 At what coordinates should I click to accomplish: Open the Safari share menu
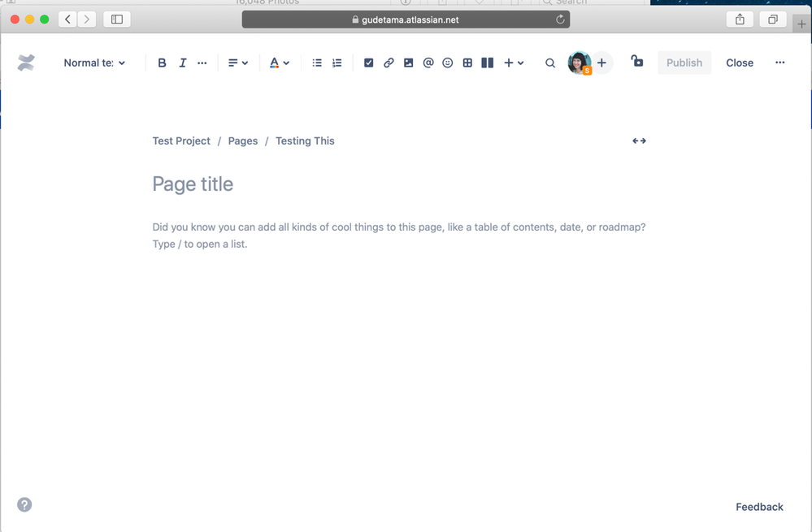(740, 19)
